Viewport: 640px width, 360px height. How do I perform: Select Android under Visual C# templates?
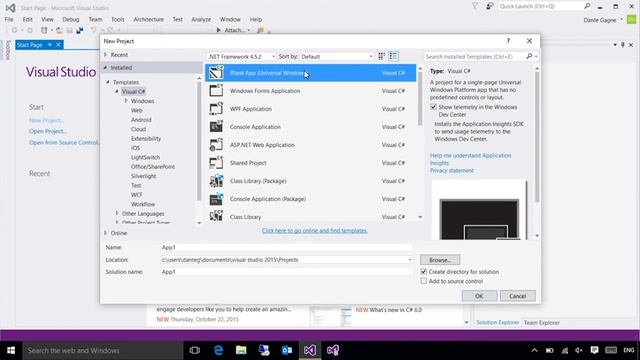pyautogui.click(x=141, y=120)
